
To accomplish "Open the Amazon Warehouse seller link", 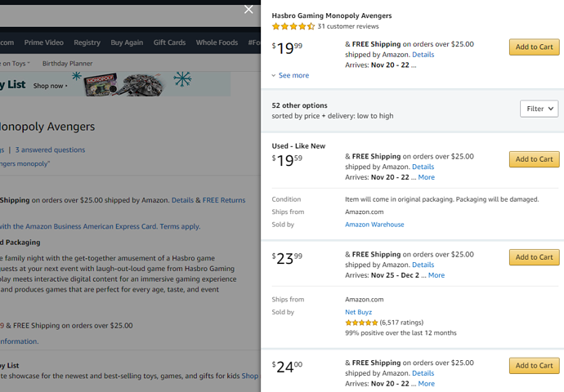I will (374, 225).
